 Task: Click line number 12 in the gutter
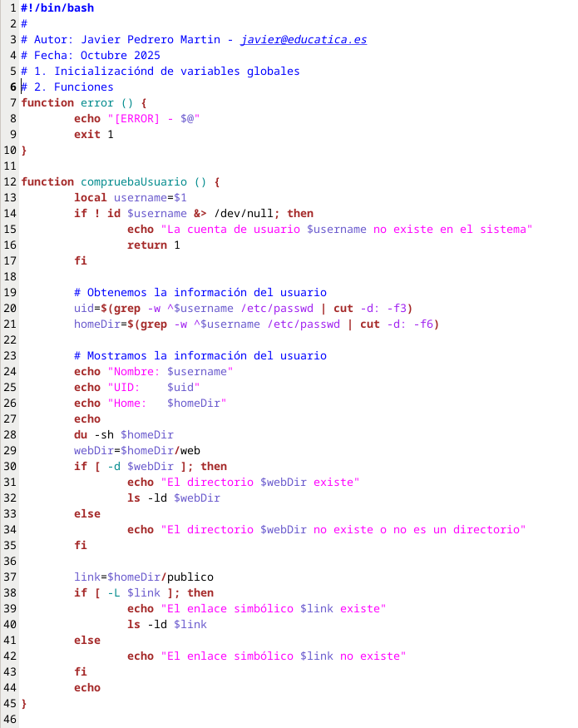10,181
